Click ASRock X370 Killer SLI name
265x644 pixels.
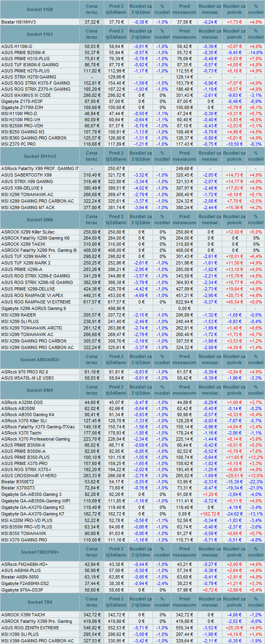tap(24, 421)
